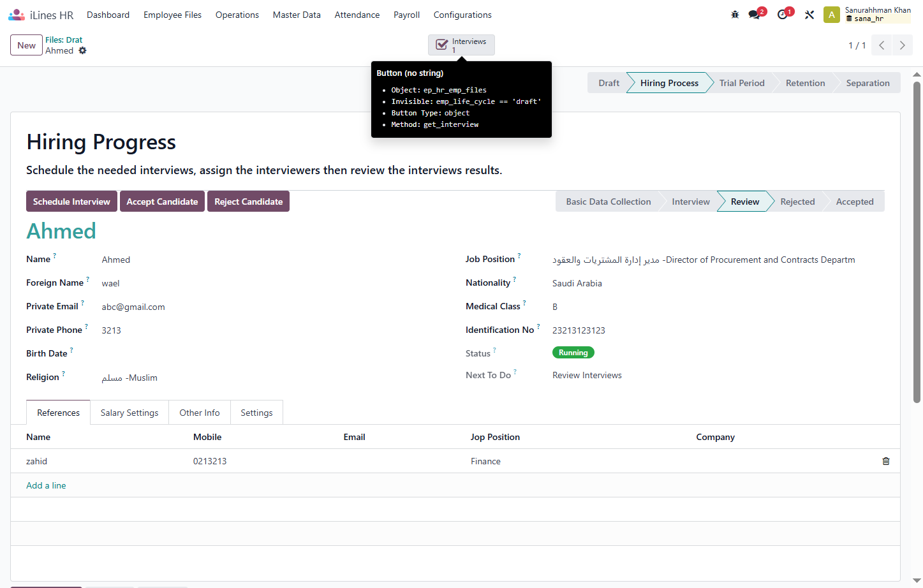The image size is (923, 588).
Task: Switch to the Salary Settings tab
Action: point(129,413)
